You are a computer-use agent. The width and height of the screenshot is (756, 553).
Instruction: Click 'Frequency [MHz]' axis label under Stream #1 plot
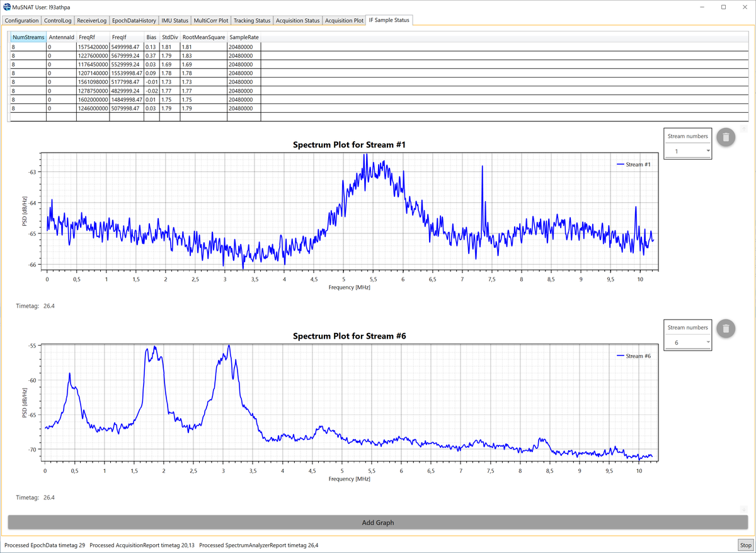click(350, 287)
